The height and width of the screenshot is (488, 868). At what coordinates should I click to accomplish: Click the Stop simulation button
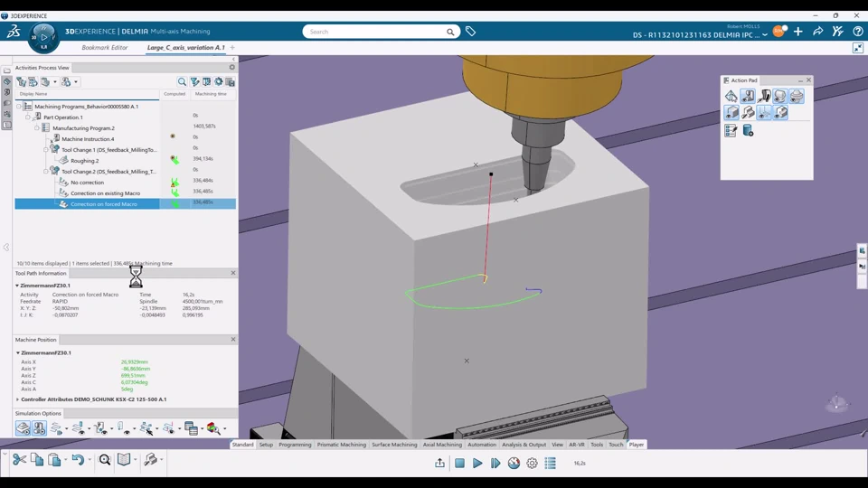[x=459, y=464]
